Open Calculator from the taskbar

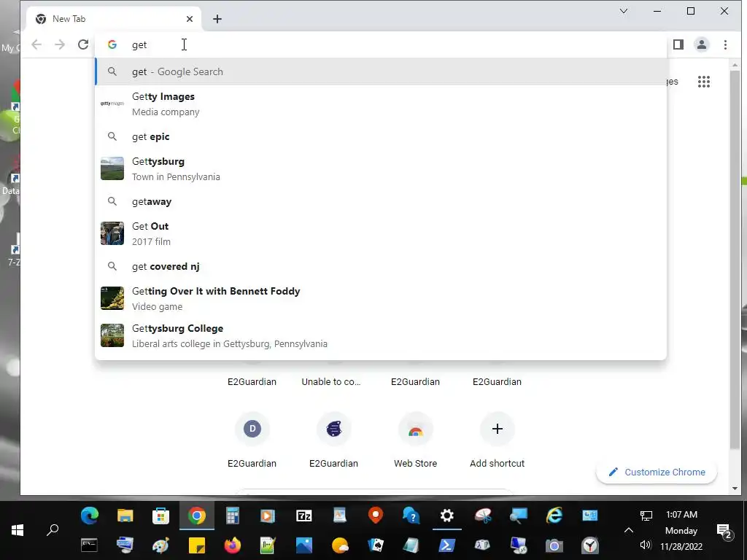coord(233,516)
